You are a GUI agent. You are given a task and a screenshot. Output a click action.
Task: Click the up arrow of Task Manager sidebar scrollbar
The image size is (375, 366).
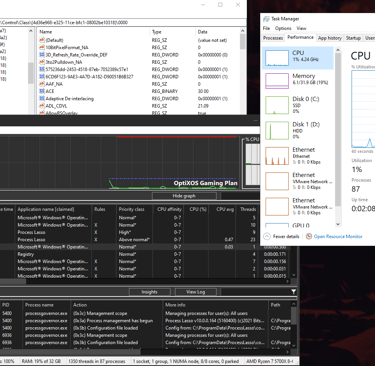[338, 50]
